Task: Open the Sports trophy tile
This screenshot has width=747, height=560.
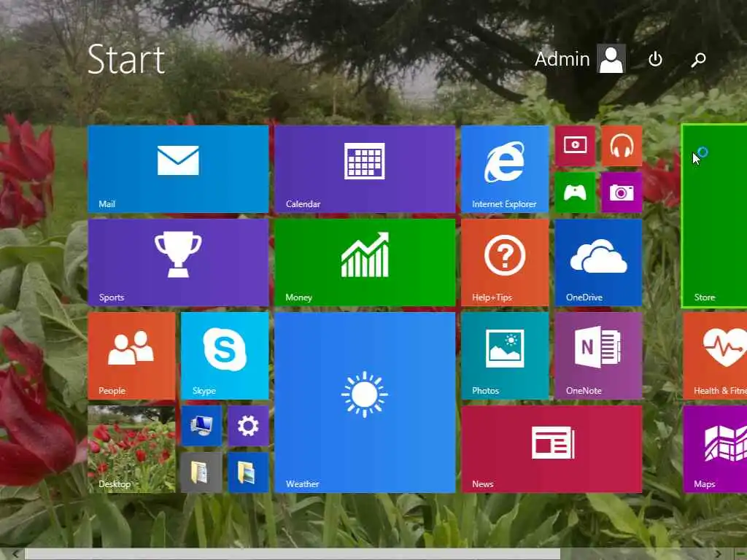Action: point(178,262)
